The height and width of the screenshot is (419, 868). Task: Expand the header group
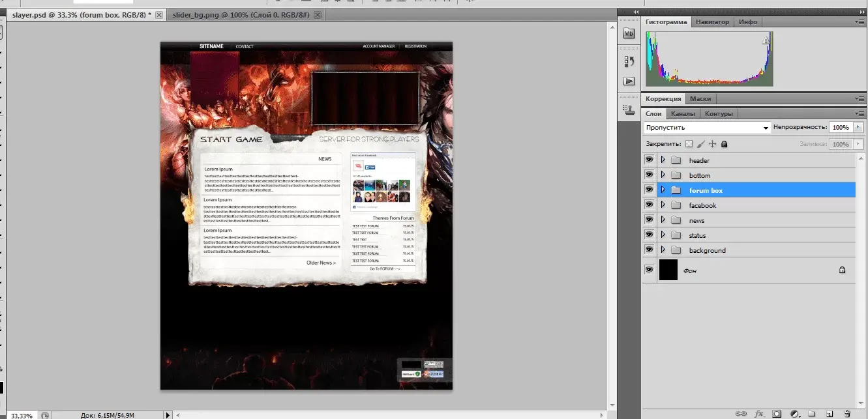point(663,160)
